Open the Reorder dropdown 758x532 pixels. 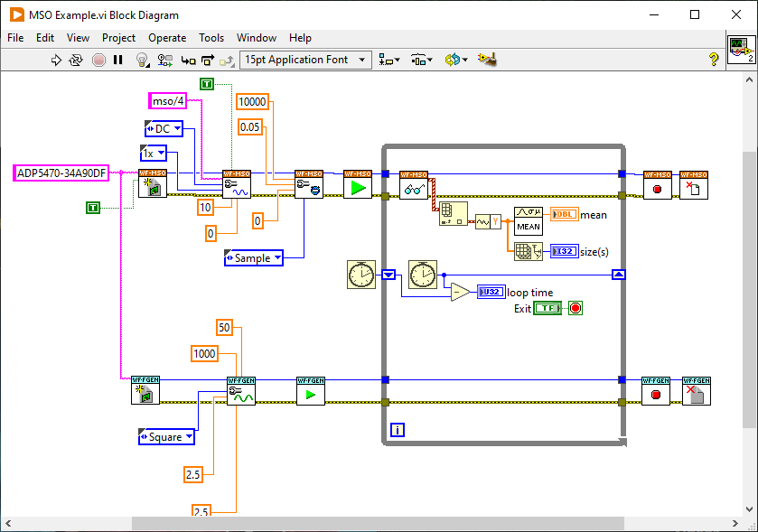point(456,60)
